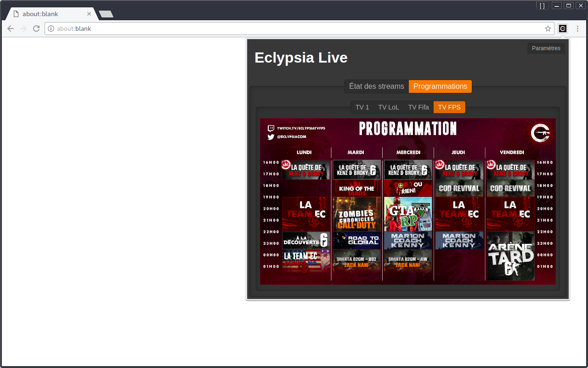Click the Eclypsia Live title
Image resolution: width=588 pixels, height=368 pixels.
(301, 58)
